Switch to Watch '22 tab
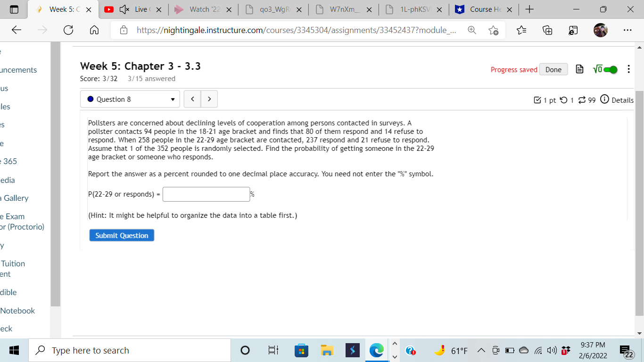The height and width of the screenshot is (362, 644). point(204,9)
